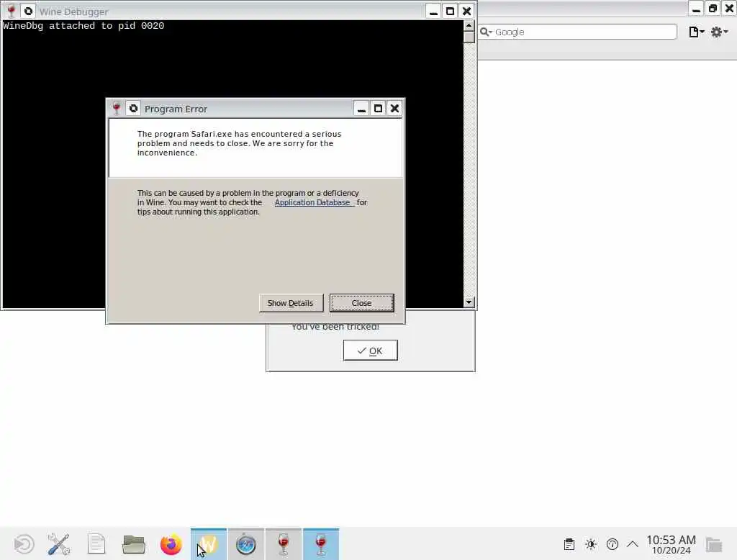This screenshot has height=560, width=737.
Task: Minimize the Program Error dialog
Action: 361,109
